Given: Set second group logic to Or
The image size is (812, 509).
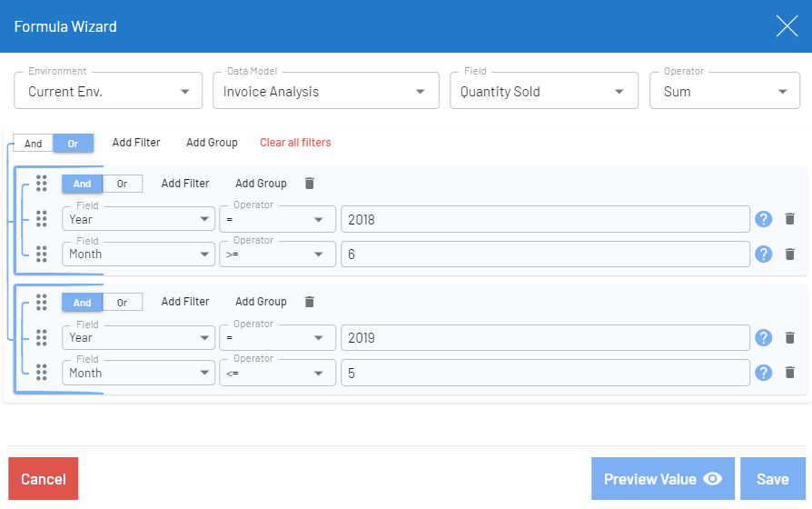Looking at the screenshot, I should click(122, 303).
